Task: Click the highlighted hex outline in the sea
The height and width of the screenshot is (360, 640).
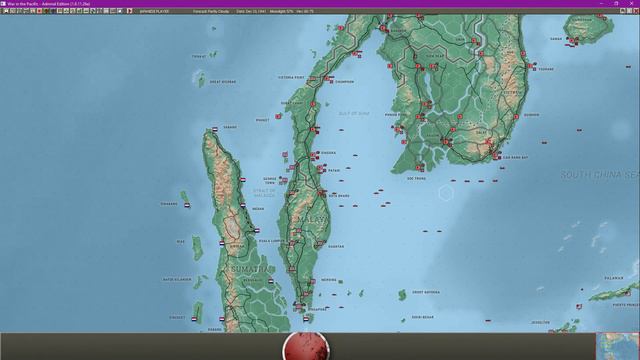Action: tap(446, 193)
